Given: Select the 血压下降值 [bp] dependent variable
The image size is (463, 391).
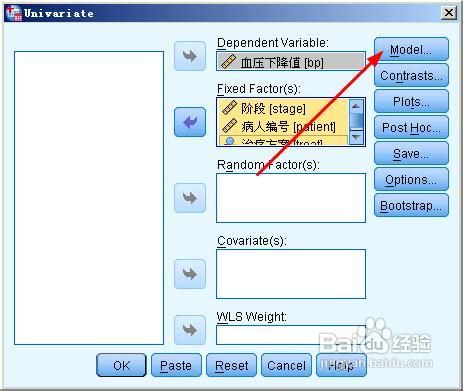Looking at the screenshot, I should [291, 62].
